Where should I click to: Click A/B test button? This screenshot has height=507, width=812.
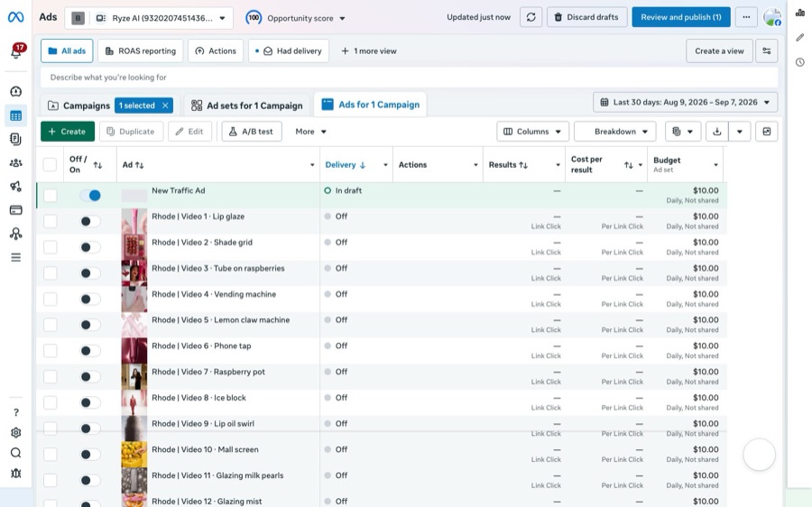252,132
